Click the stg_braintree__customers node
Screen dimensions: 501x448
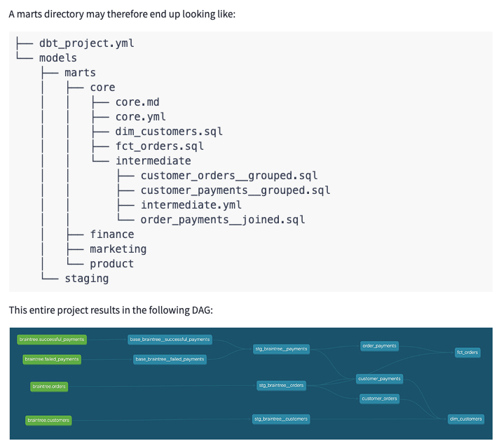(x=281, y=419)
